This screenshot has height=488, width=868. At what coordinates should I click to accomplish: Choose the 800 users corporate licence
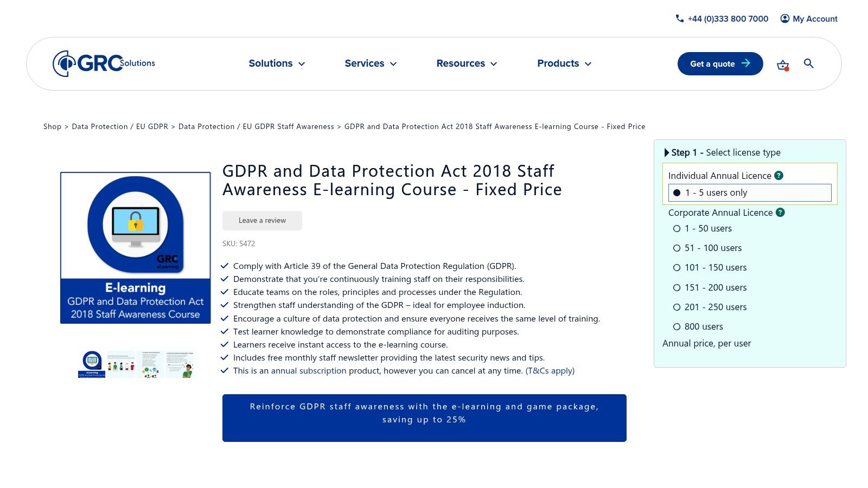click(x=676, y=326)
